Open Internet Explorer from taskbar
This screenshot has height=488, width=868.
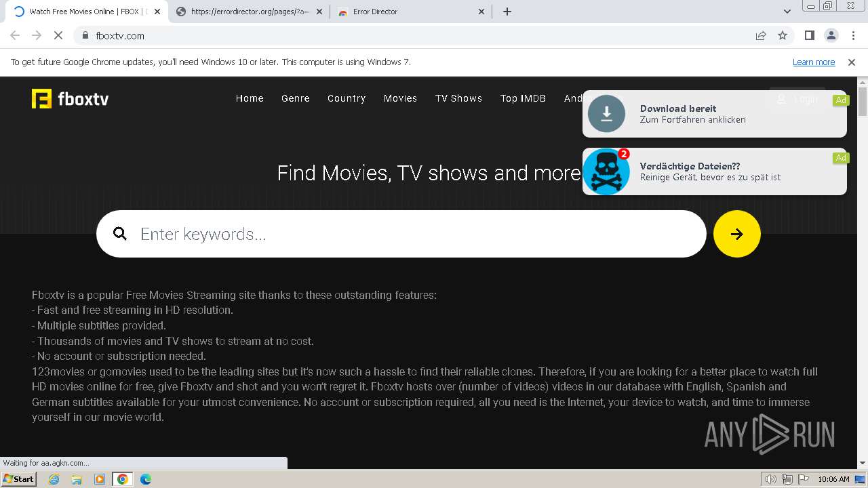54,479
